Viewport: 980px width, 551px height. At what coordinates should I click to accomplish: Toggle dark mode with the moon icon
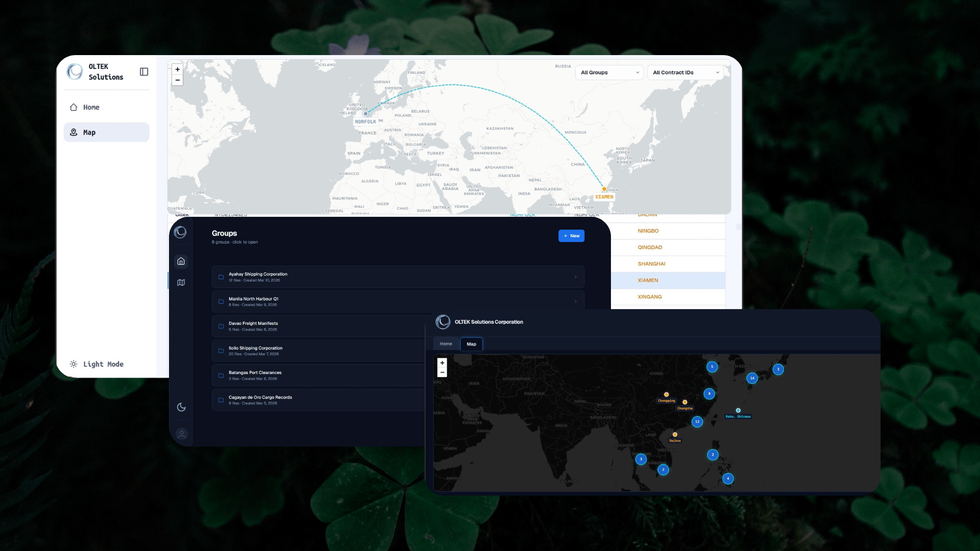[181, 407]
